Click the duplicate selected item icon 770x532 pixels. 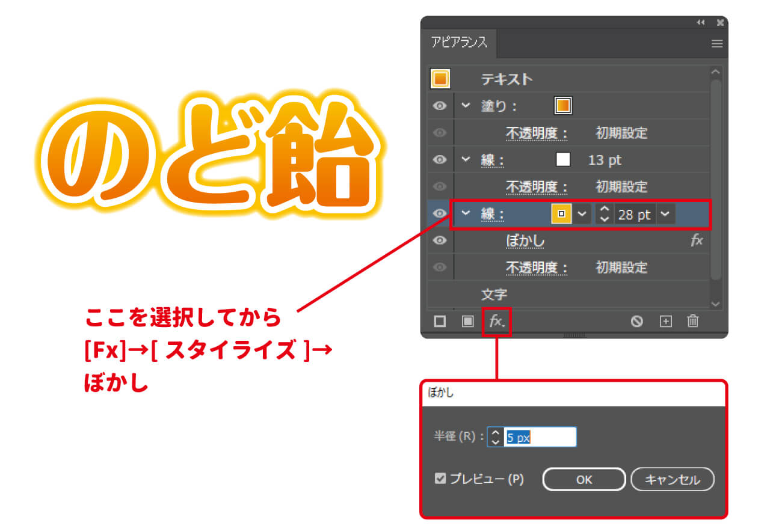(665, 322)
